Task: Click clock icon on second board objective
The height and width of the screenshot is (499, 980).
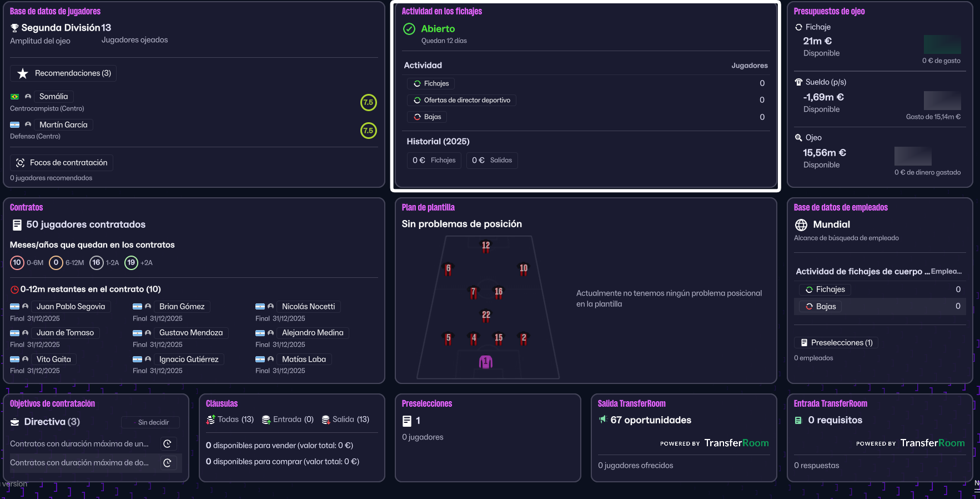Action: click(x=167, y=463)
